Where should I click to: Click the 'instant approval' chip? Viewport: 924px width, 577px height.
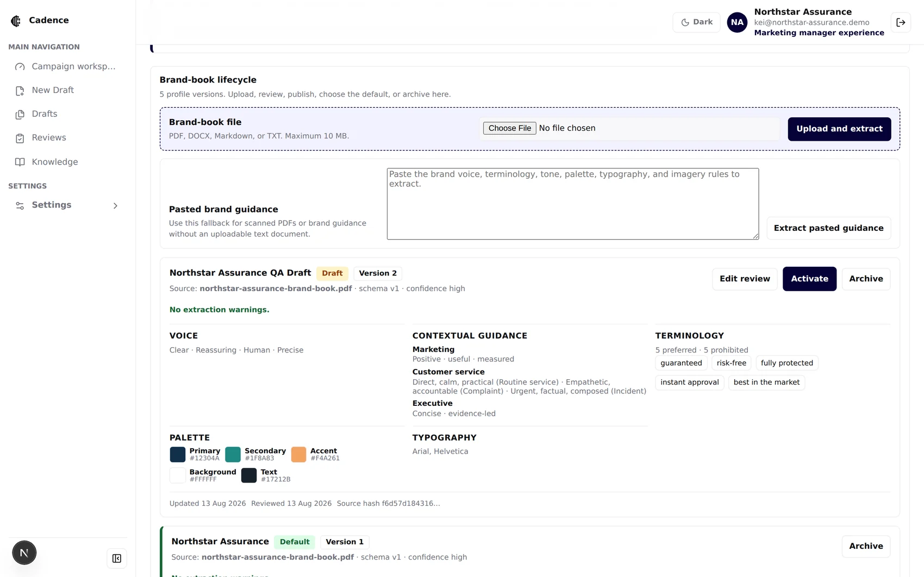(689, 382)
